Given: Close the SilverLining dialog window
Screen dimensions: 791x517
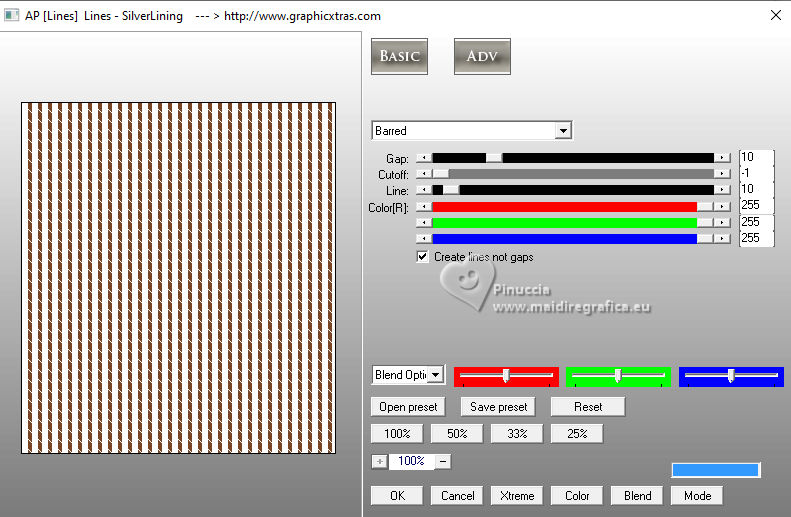Looking at the screenshot, I should point(776,15).
